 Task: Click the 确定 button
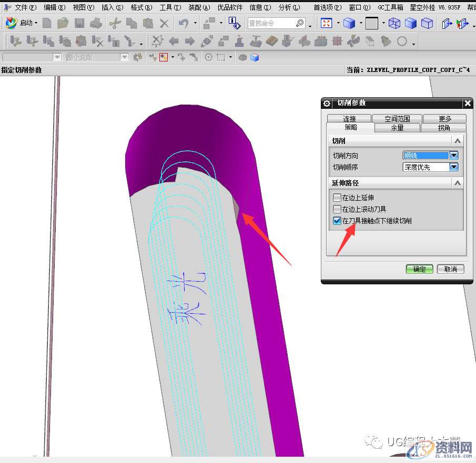419,269
